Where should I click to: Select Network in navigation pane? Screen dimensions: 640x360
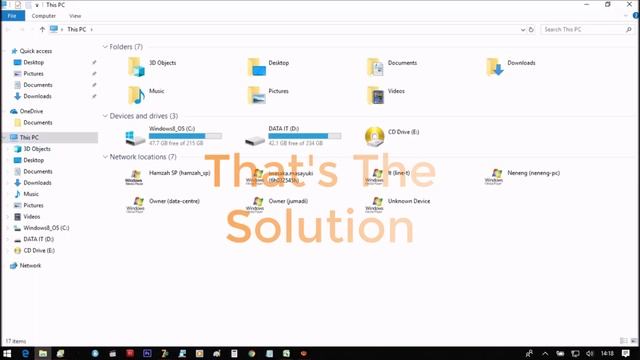click(30, 265)
